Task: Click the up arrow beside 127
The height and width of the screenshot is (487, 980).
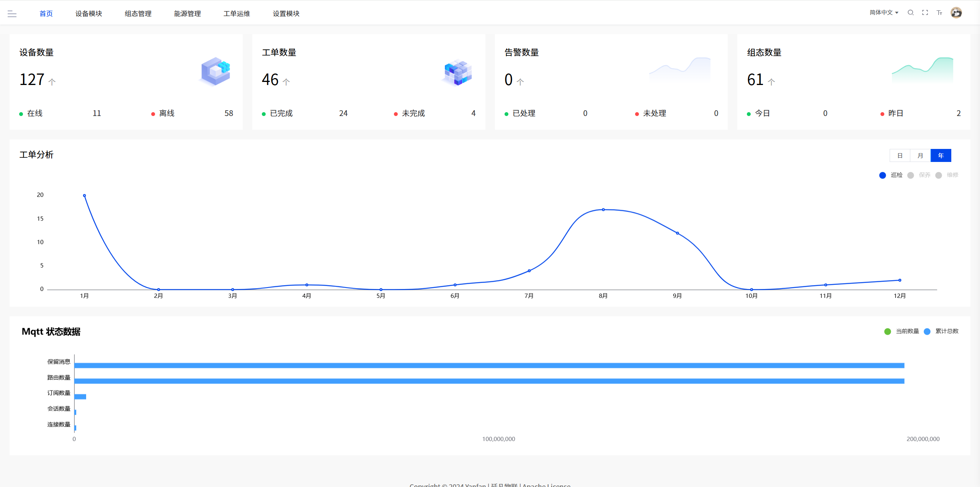Action: tap(52, 82)
